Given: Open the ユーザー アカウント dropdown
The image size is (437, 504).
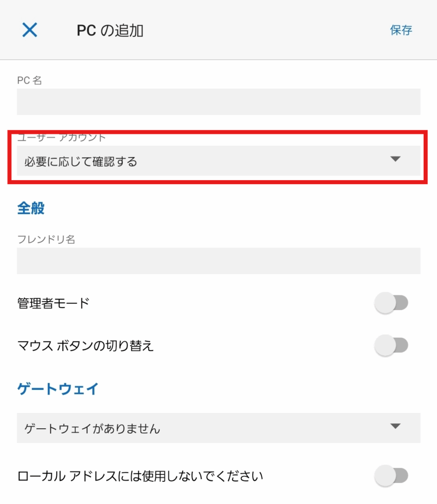Looking at the screenshot, I should point(219,161).
